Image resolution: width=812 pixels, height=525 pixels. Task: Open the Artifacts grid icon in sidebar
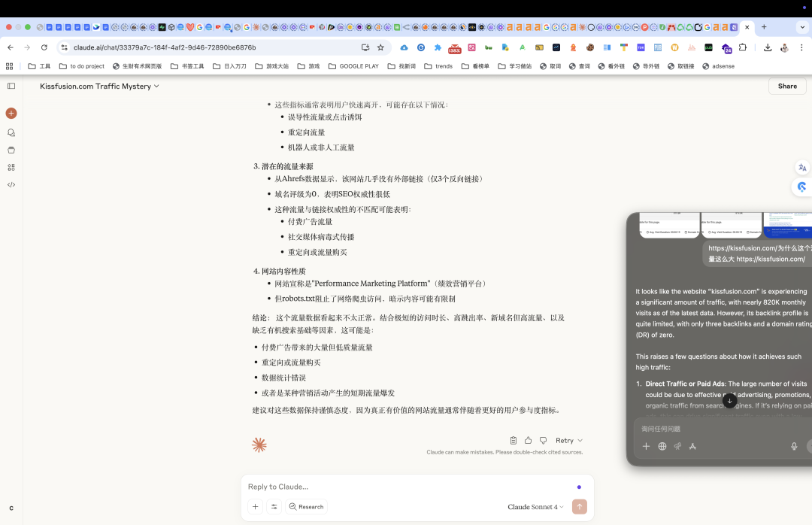tap(11, 168)
